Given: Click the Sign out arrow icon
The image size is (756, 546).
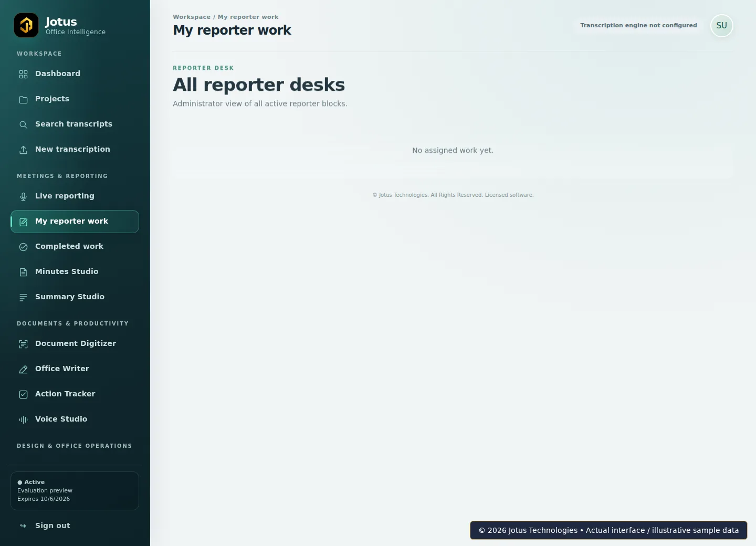Looking at the screenshot, I should tap(23, 526).
